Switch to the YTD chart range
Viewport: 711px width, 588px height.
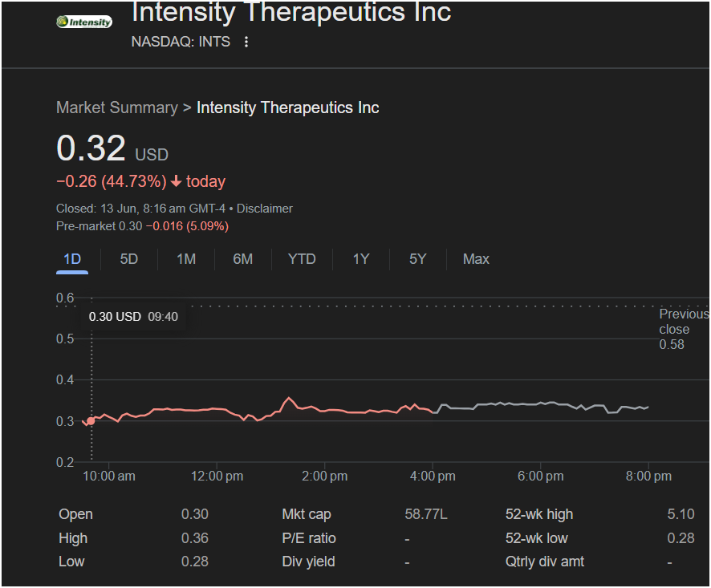[302, 259]
